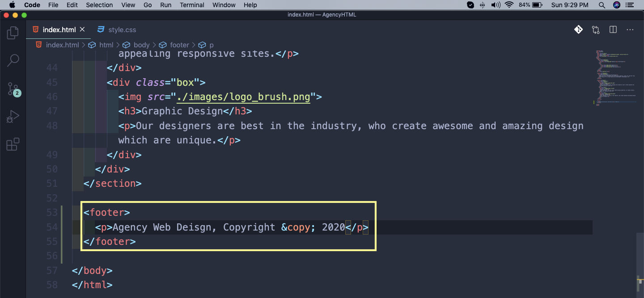644x298 pixels.
Task: Open the Go menu
Action: pos(148,5)
